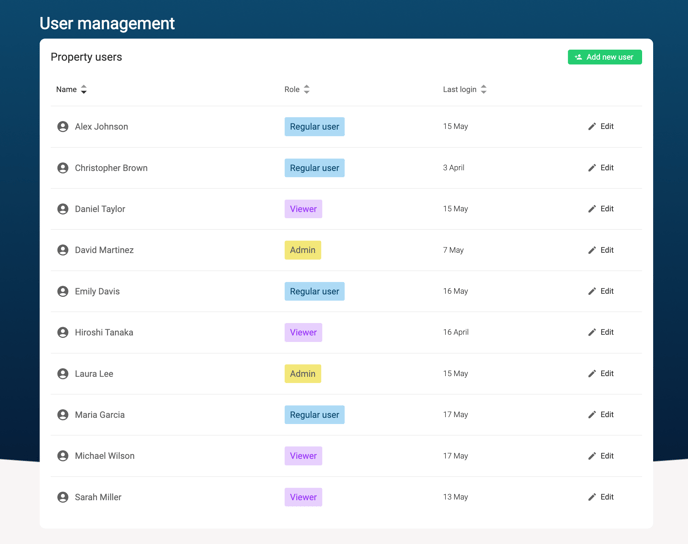Click the add-person icon in Add new user
Image resolution: width=688 pixels, height=544 pixels.
[x=578, y=57]
